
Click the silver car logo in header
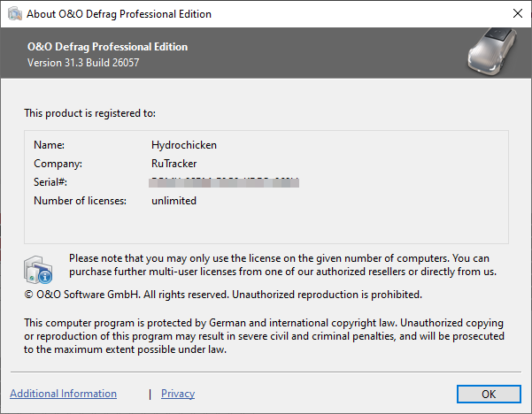tap(492, 51)
